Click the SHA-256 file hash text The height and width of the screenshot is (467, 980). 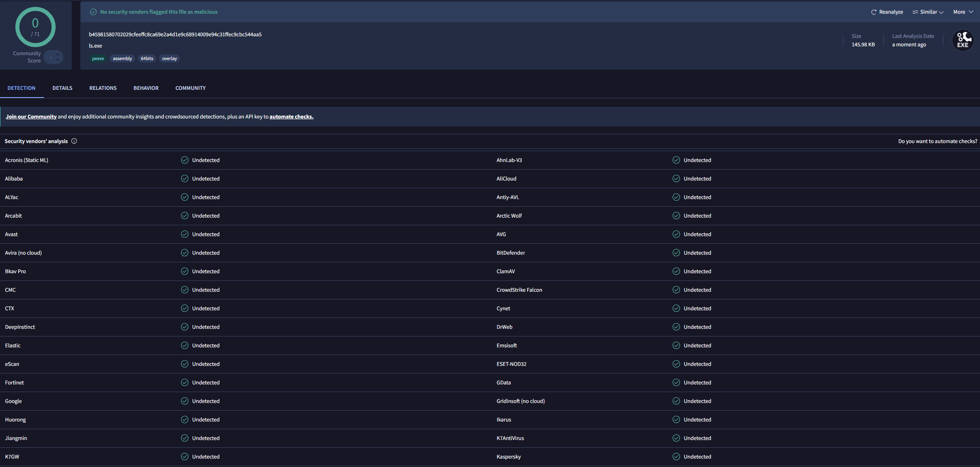[175, 34]
